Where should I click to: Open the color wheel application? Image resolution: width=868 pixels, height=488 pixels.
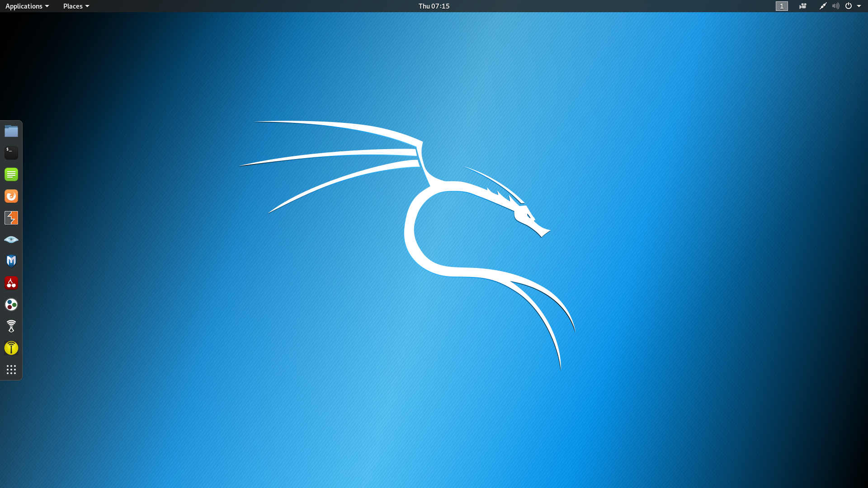pyautogui.click(x=11, y=304)
